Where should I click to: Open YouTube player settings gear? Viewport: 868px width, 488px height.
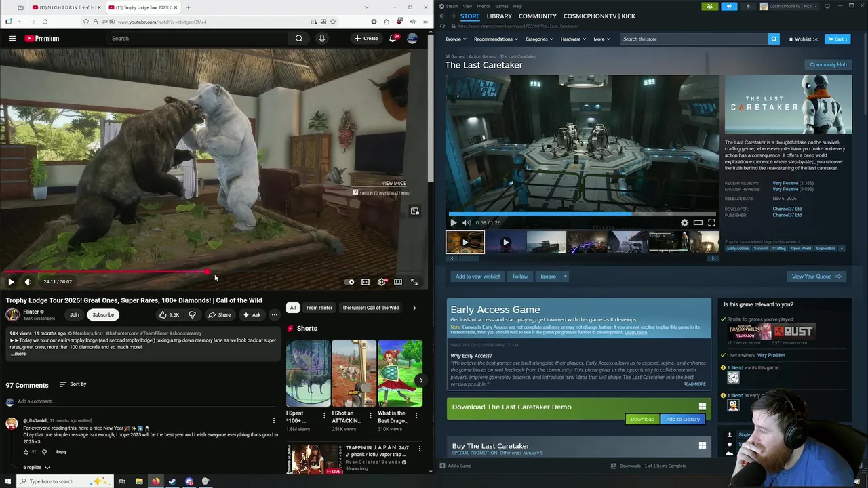click(382, 282)
